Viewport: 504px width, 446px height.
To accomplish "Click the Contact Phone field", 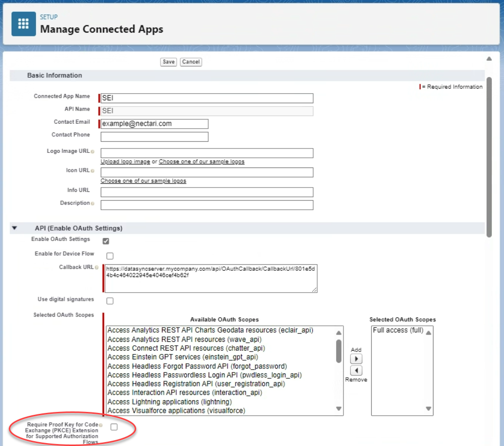I will (154, 137).
